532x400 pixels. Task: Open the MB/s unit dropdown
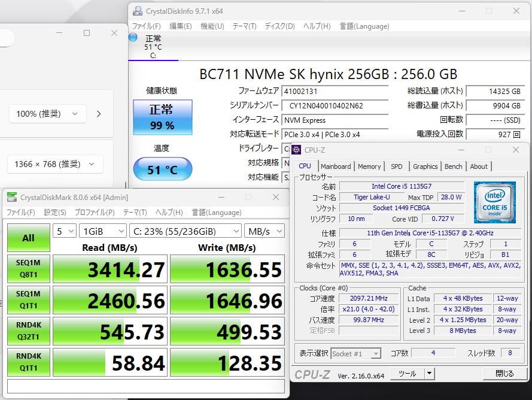click(264, 231)
